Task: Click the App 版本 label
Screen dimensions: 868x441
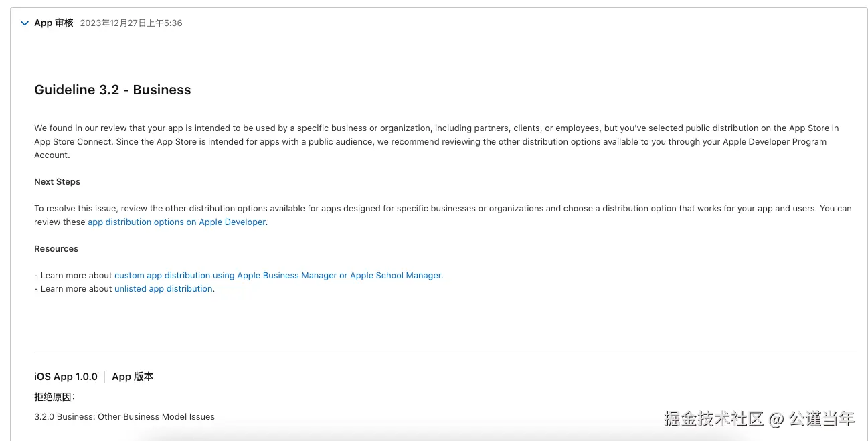Action: pos(133,377)
